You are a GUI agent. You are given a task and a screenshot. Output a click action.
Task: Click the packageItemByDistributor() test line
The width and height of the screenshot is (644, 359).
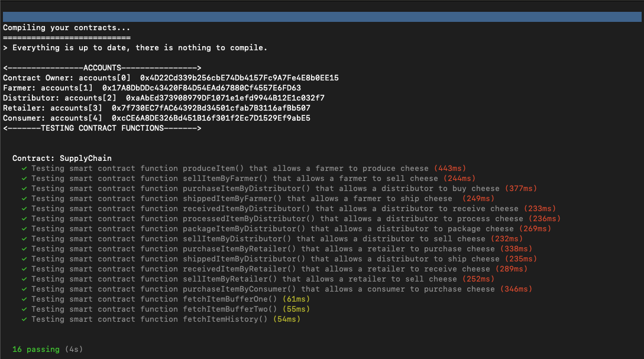tap(286, 229)
